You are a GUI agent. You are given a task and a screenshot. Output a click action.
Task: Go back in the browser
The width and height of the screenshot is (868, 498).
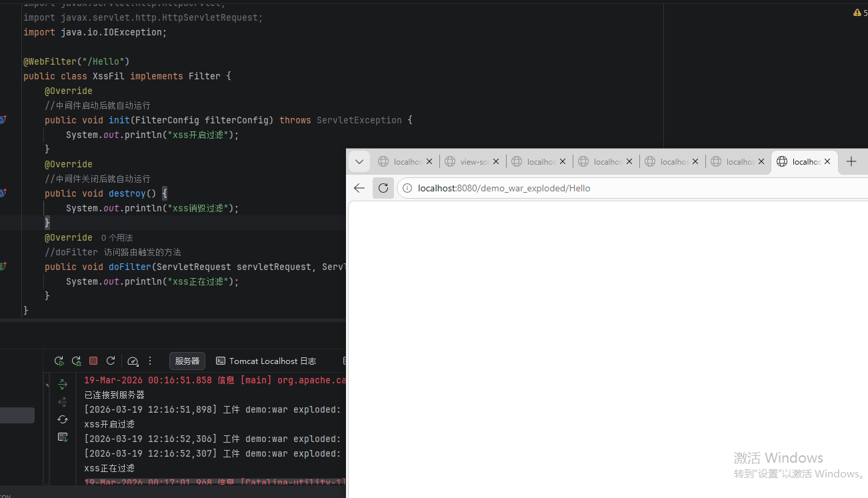click(359, 188)
